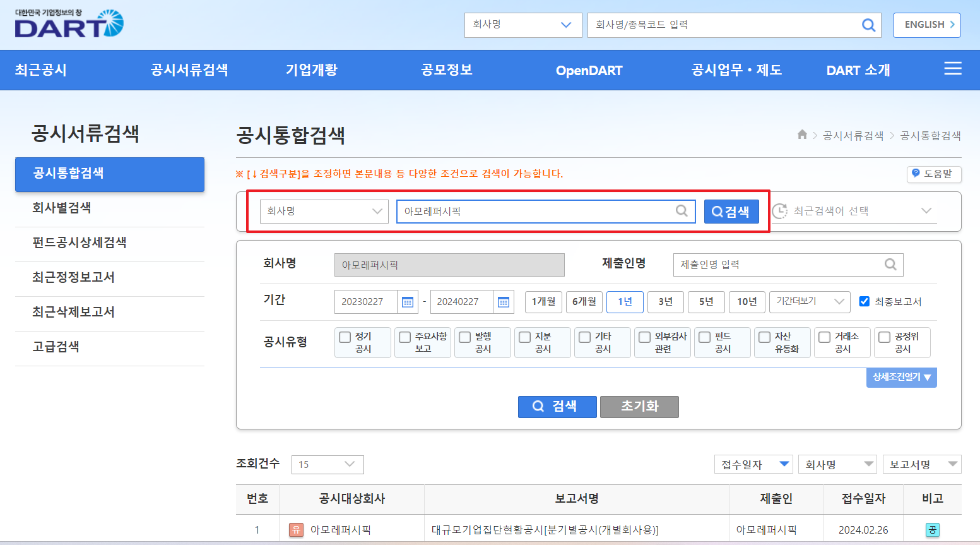Open the OpenDART menu
The height and width of the screenshot is (545, 980).
[x=589, y=71]
